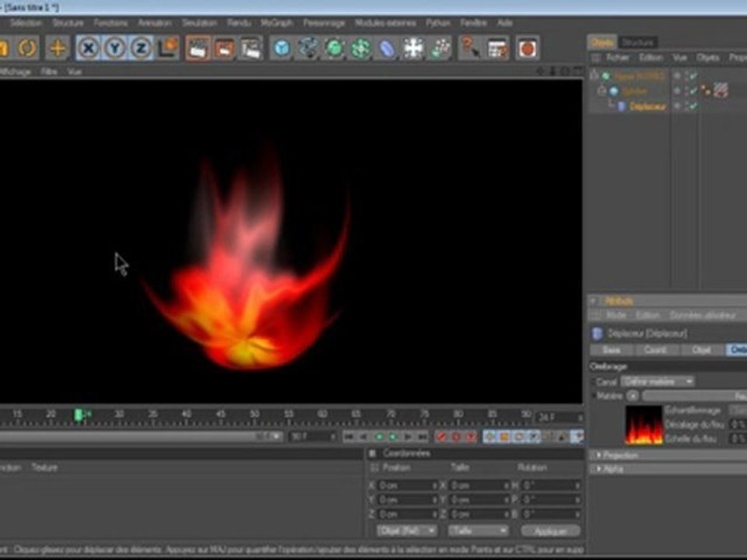Click the red record icon at toolbar end
Image resolution: width=747 pixels, height=560 pixels.
click(528, 48)
